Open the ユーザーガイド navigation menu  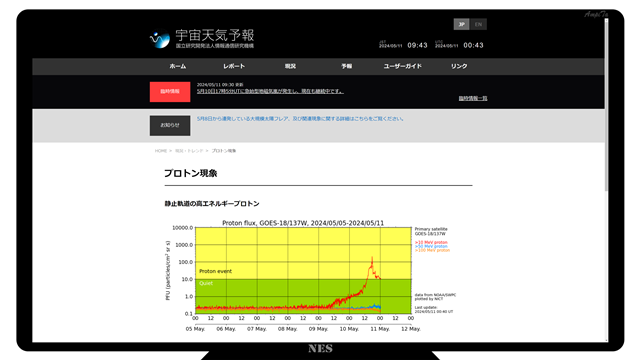402,66
